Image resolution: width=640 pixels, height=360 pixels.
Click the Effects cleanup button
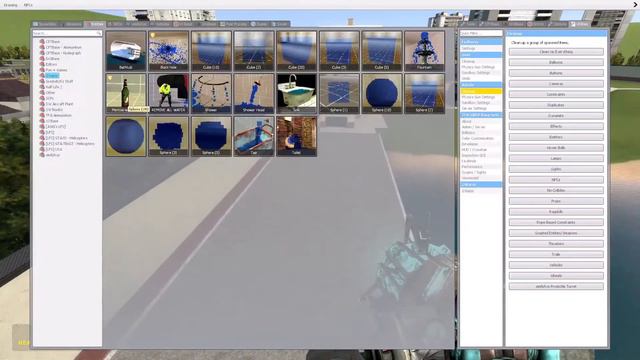point(556,127)
